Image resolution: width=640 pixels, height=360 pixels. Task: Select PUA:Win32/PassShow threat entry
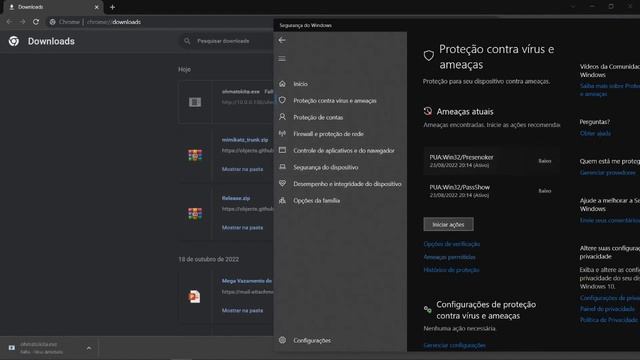[x=491, y=191]
